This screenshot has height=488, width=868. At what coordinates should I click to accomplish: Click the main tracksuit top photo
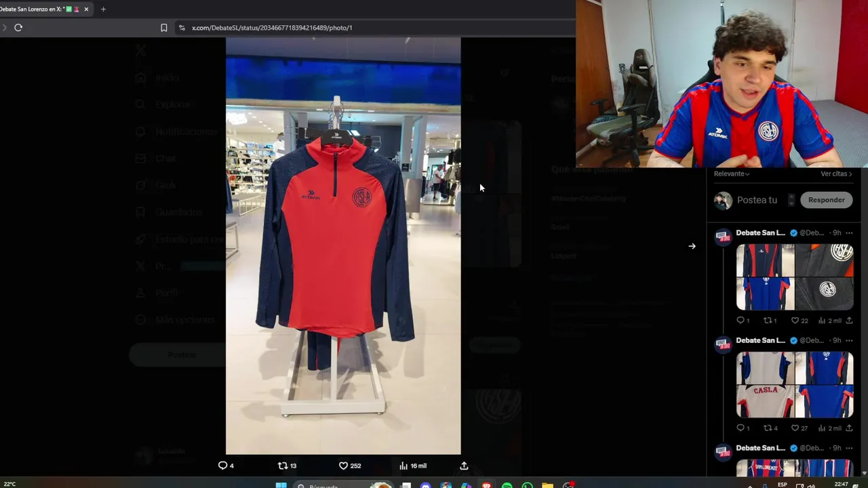tap(343, 245)
